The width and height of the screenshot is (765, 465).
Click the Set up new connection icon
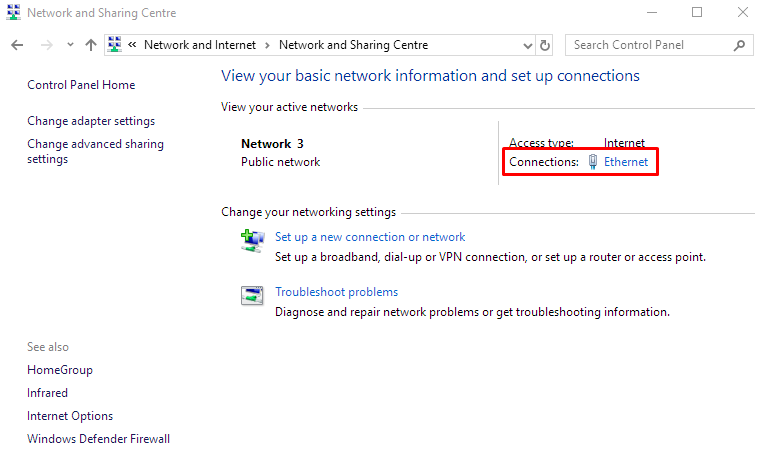pyautogui.click(x=251, y=240)
